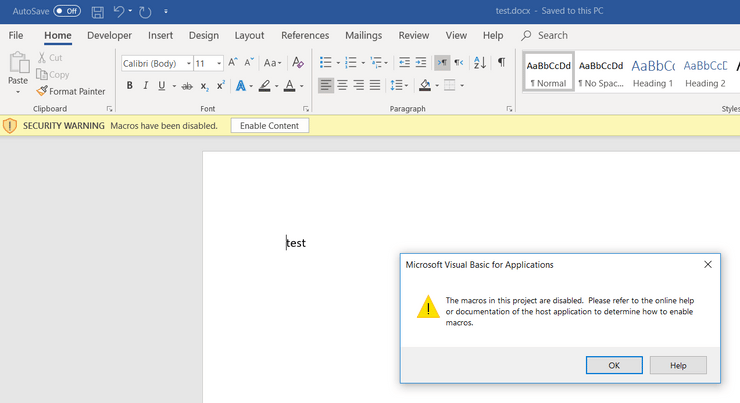The height and width of the screenshot is (403, 740).
Task: Open the font size dropdown
Action: 219,63
